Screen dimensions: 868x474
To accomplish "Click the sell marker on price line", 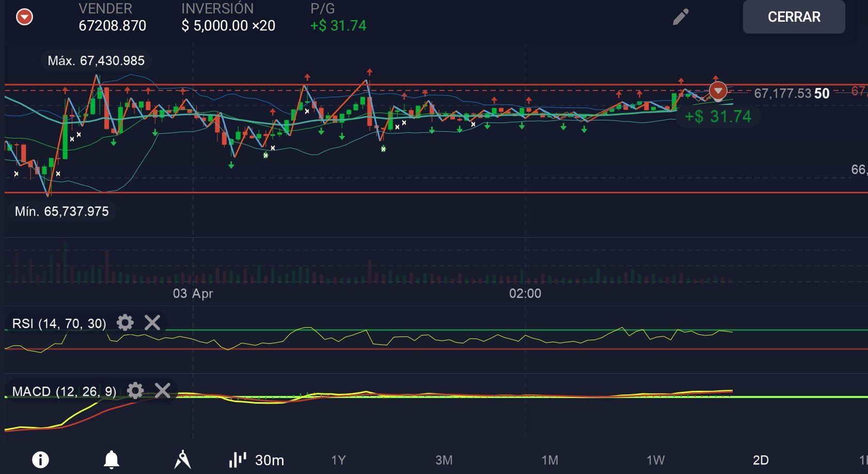I will (x=718, y=91).
